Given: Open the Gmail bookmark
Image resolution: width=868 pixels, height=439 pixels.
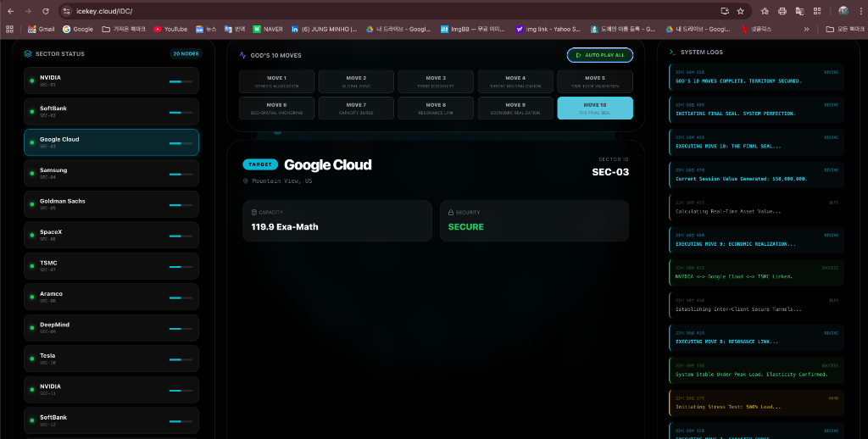Looking at the screenshot, I should point(42,29).
